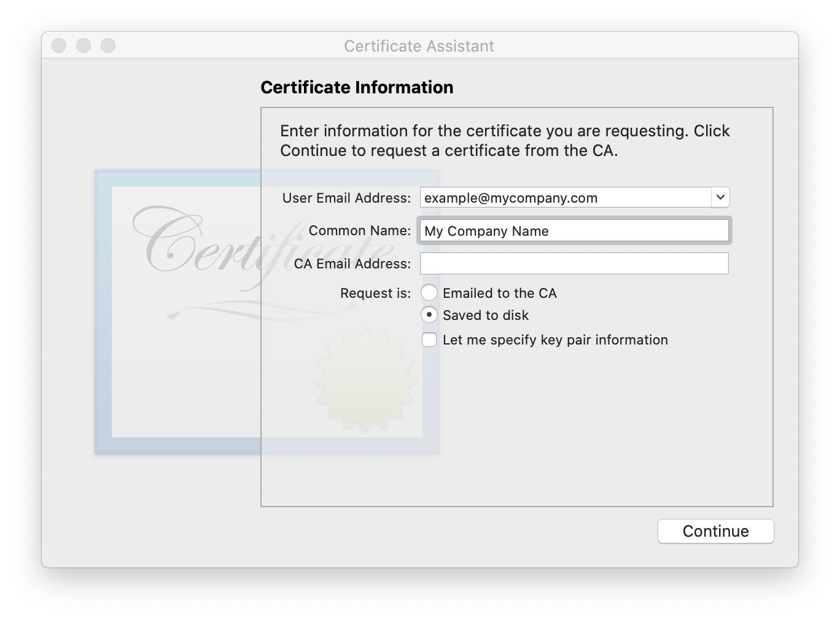Click the Certificate Assistant window title
Viewport: 840px width, 619px height.
click(419, 46)
